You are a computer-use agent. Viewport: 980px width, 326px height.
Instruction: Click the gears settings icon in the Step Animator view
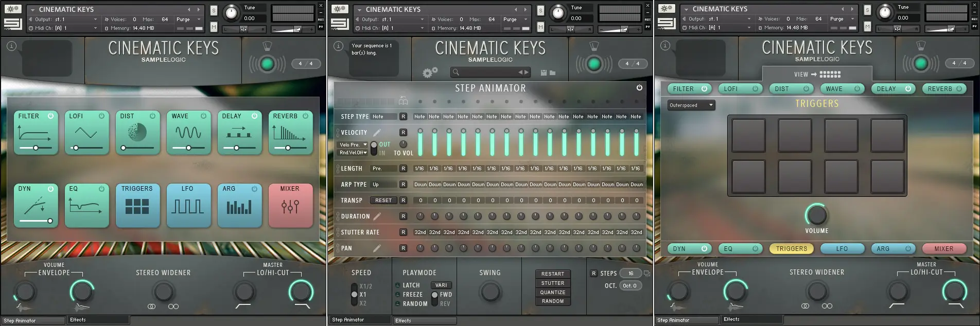point(430,73)
